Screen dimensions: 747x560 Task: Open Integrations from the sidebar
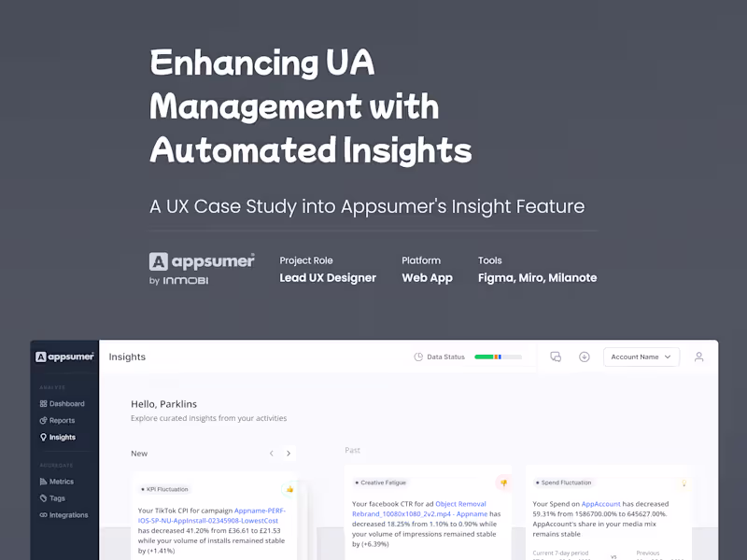click(63, 514)
